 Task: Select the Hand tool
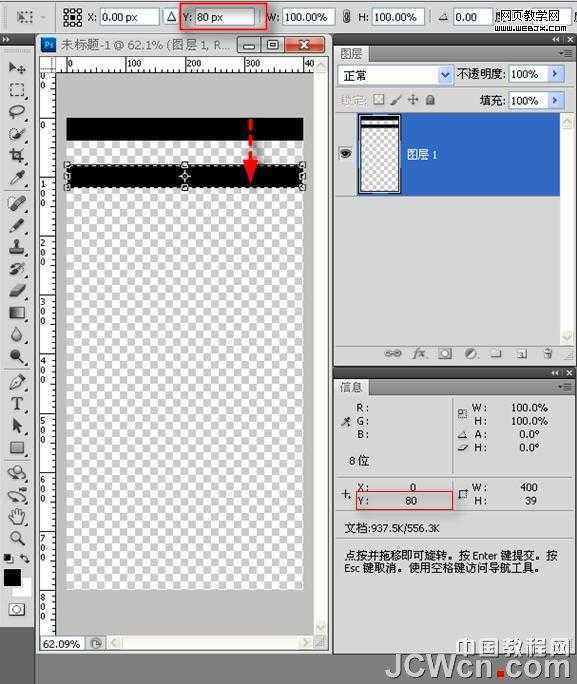(x=17, y=517)
